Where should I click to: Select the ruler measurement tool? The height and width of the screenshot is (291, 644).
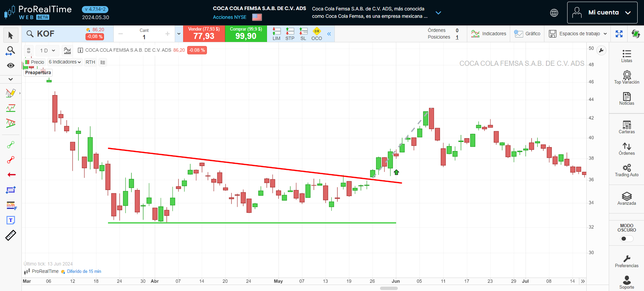click(11, 235)
